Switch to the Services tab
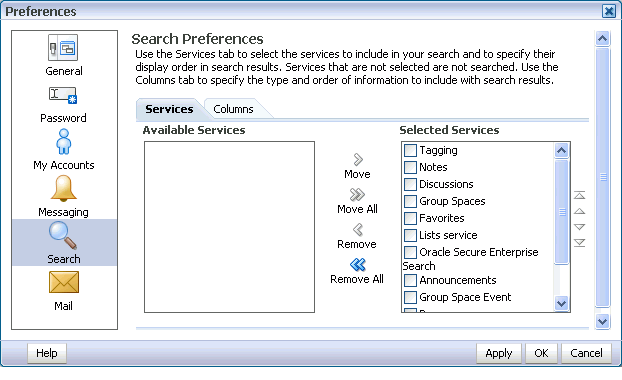Viewport: 622px width, 380px height. coord(169,109)
